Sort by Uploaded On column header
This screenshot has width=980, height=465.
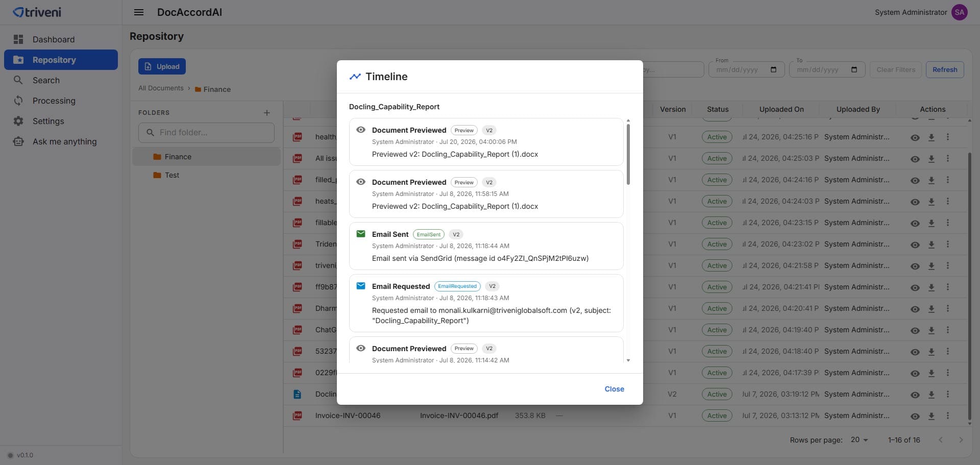pyautogui.click(x=781, y=109)
